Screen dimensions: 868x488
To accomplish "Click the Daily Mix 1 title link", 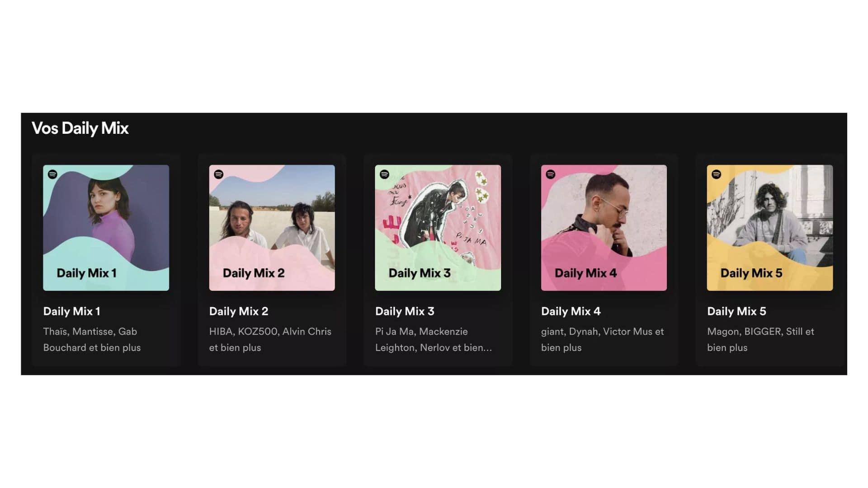I will pyautogui.click(x=72, y=311).
